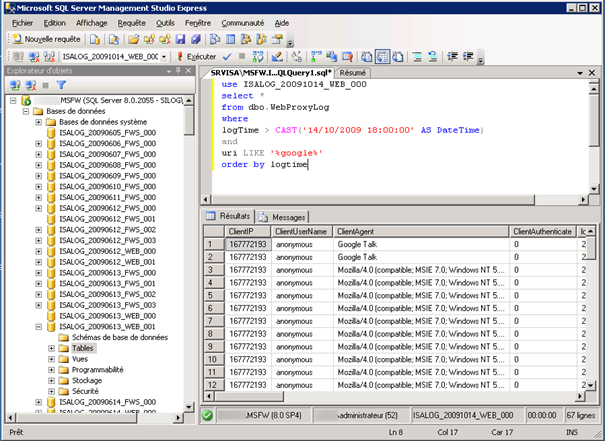Save the query with the floppy disk icon
605x441 pixels.
tap(180, 39)
